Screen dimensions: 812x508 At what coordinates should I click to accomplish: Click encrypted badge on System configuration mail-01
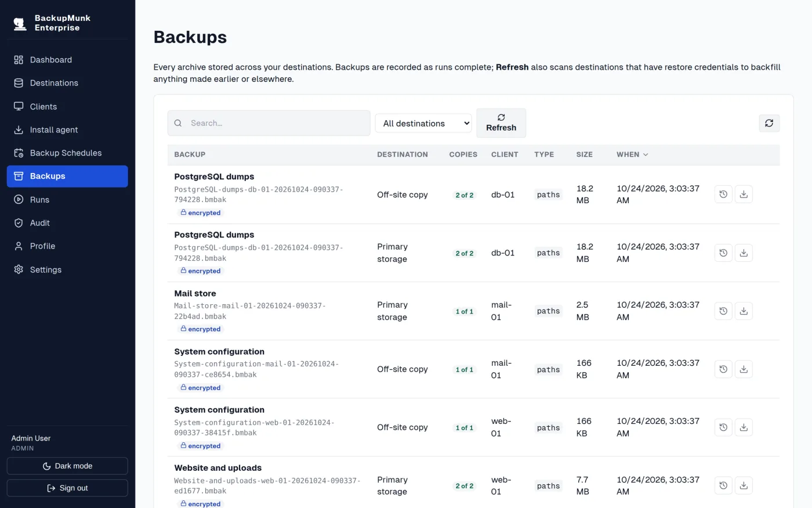click(200, 388)
